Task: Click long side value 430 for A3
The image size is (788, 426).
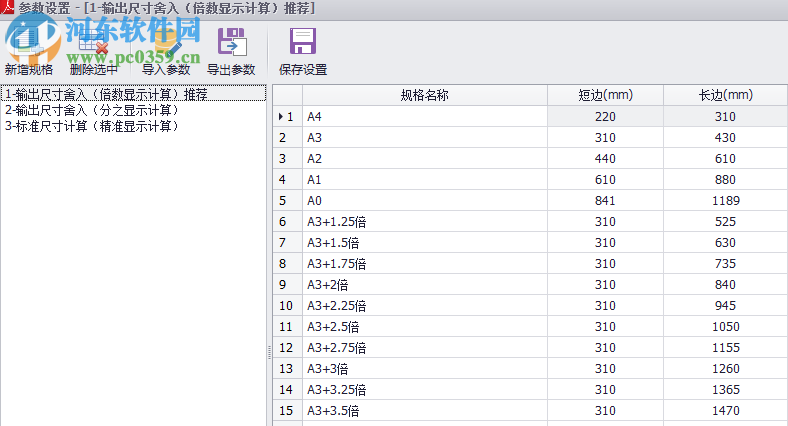Action: 726,138
